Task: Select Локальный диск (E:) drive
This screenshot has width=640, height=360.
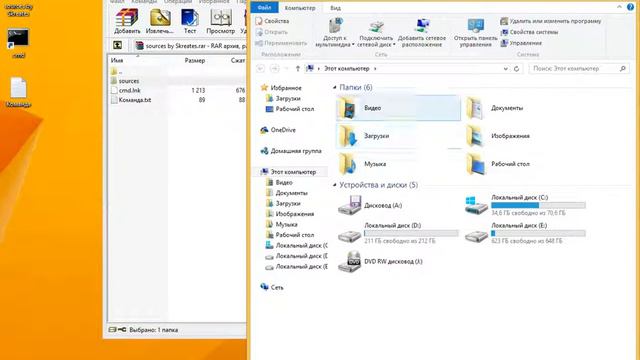Action: [526, 233]
